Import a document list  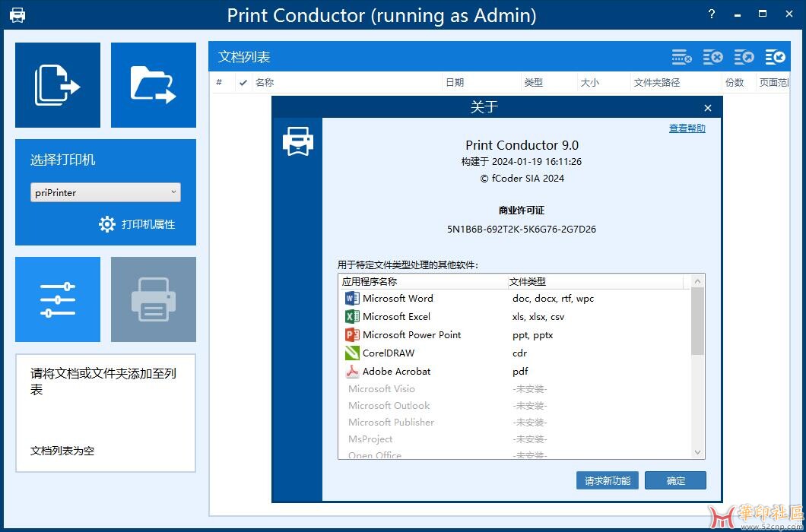click(x=775, y=57)
